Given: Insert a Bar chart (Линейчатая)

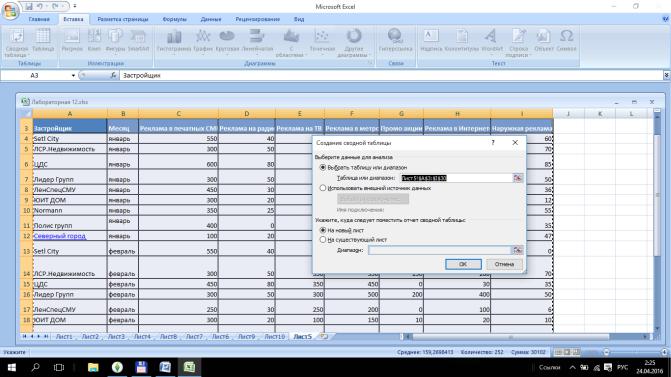Looking at the screenshot, I should click(x=257, y=42).
